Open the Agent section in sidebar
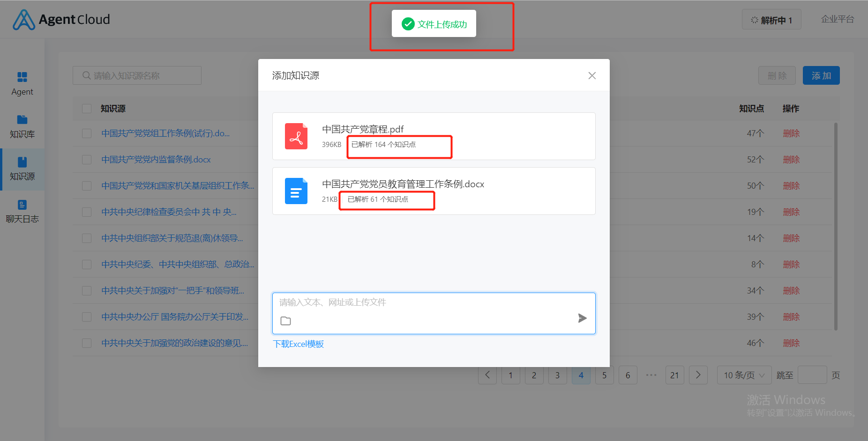This screenshot has width=868, height=441. pyautogui.click(x=22, y=84)
